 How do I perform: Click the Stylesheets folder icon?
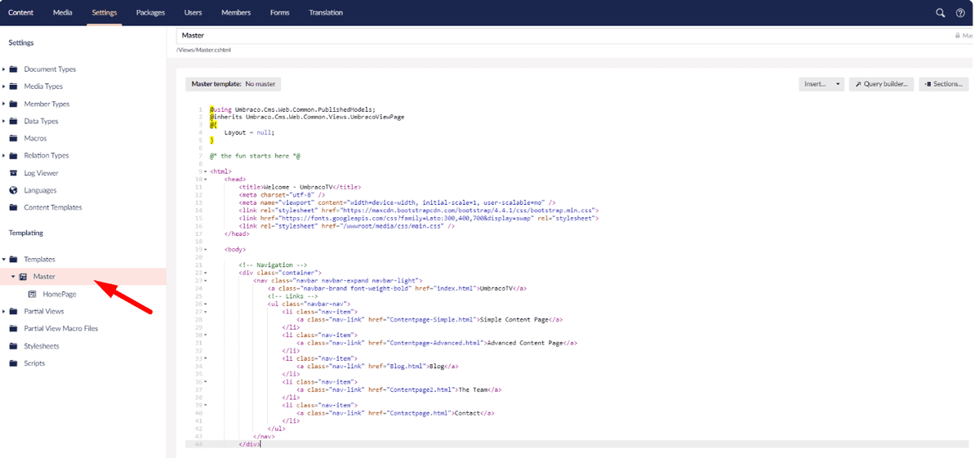[13, 346]
